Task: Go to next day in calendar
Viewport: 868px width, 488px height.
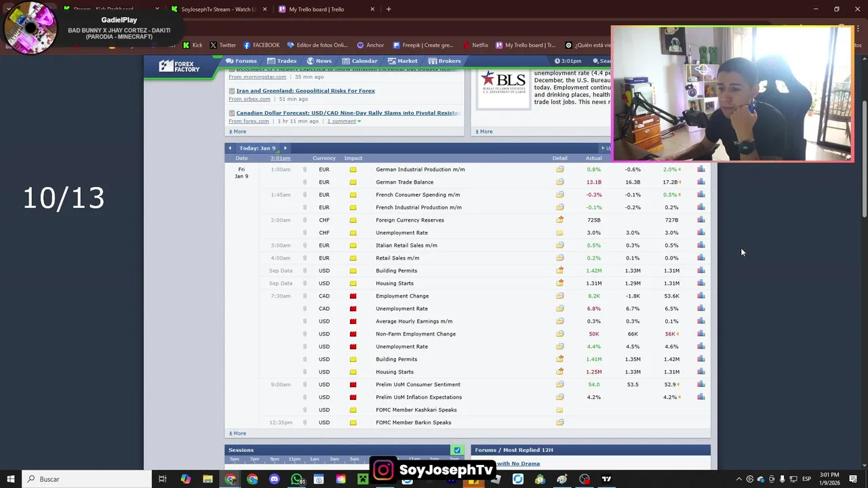Action: click(285, 148)
